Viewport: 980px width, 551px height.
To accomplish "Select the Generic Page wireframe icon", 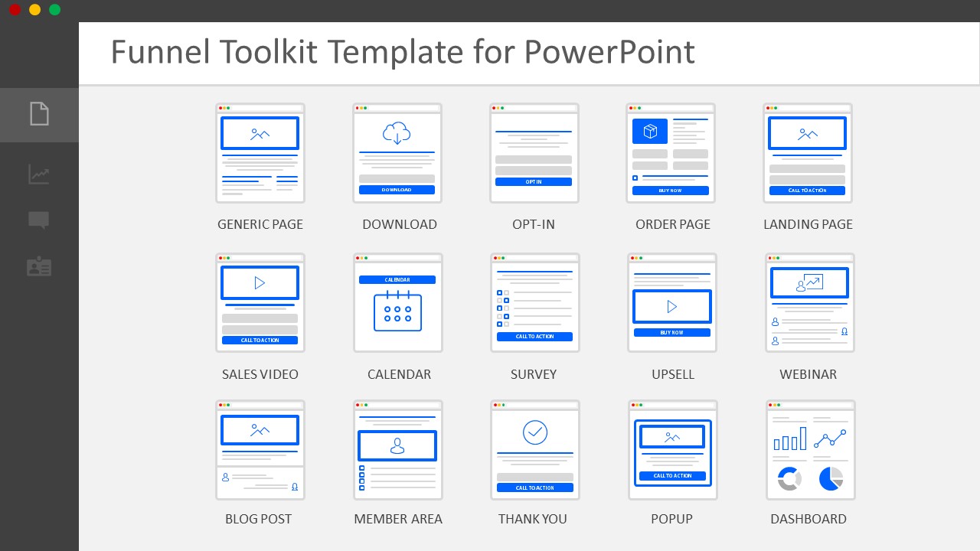I will 260,153.
